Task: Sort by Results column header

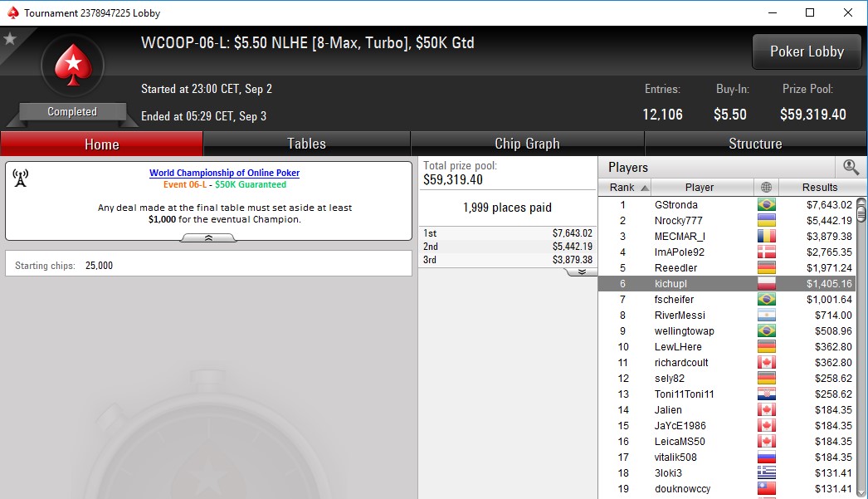Action: [x=821, y=187]
